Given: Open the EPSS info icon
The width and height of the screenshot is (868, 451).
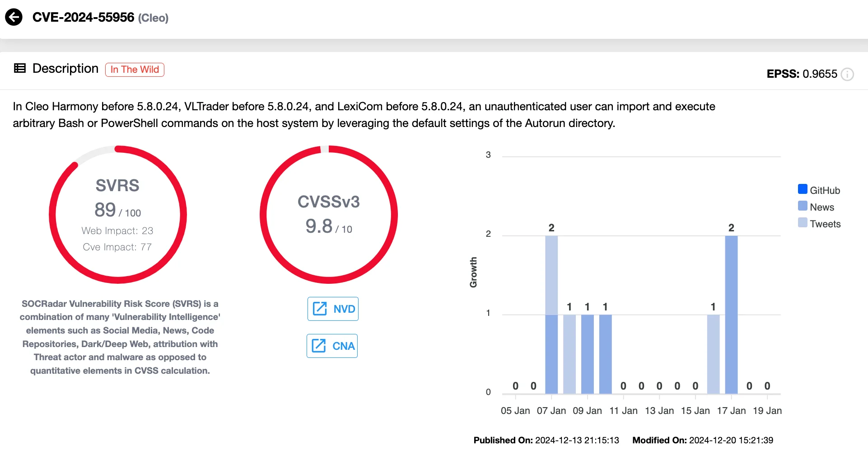Looking at the screenshot, I should [x=848, y=74].
